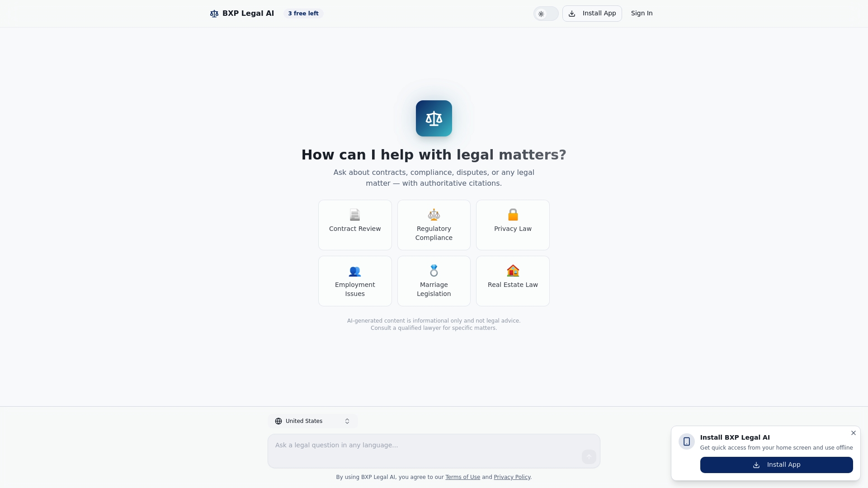868x488 pixels.
Task: Click the large scales app logo tile
Action: (x=434, y=118)
